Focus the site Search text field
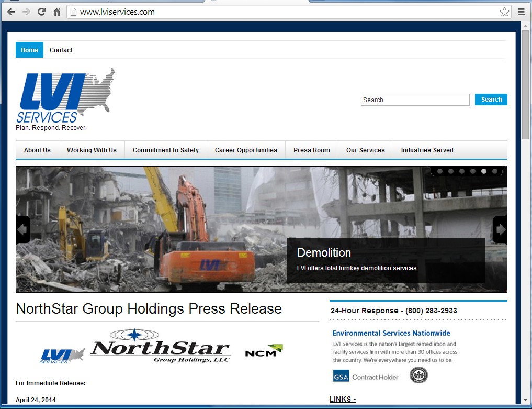Viewport: 532px width, 409px height. tap(415, 100)
